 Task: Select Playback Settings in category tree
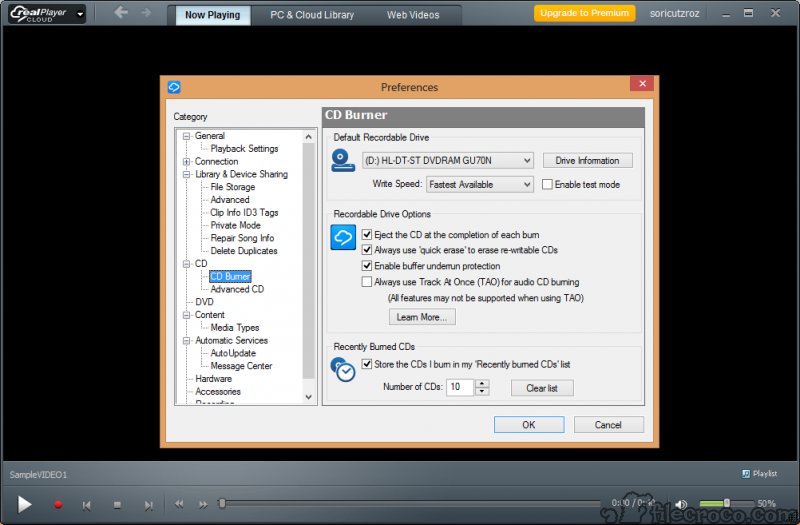point(244,148)
